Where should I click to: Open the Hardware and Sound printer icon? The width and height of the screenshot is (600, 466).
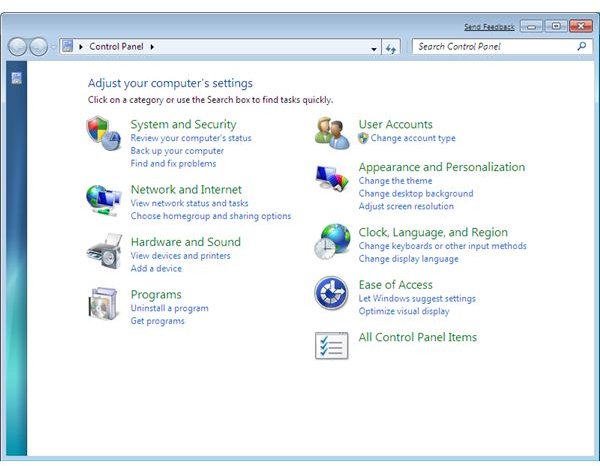(x=104, y=251)
